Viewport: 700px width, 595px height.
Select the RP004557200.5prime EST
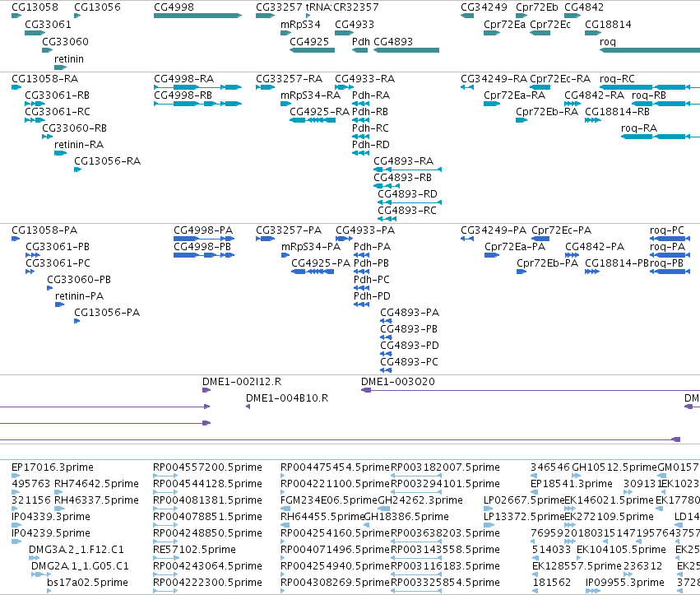[x=165, y=476]
